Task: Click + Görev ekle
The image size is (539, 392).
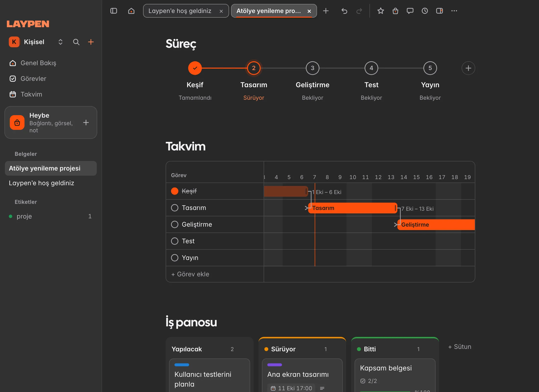Action: (190, 274)
